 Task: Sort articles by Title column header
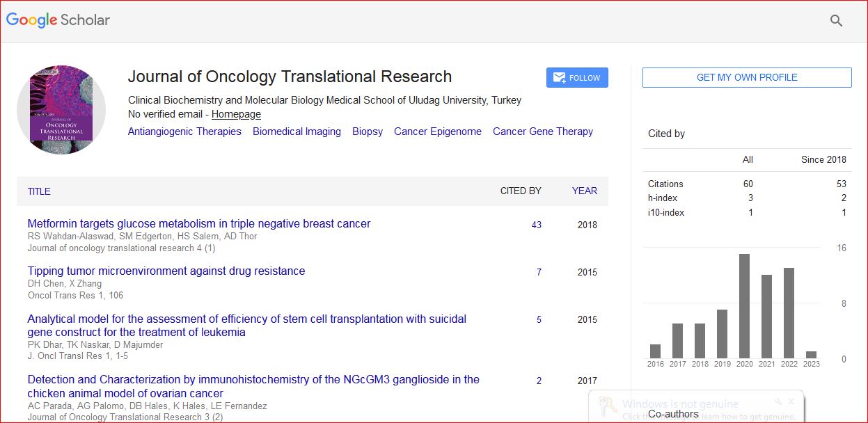coord(39,191)
